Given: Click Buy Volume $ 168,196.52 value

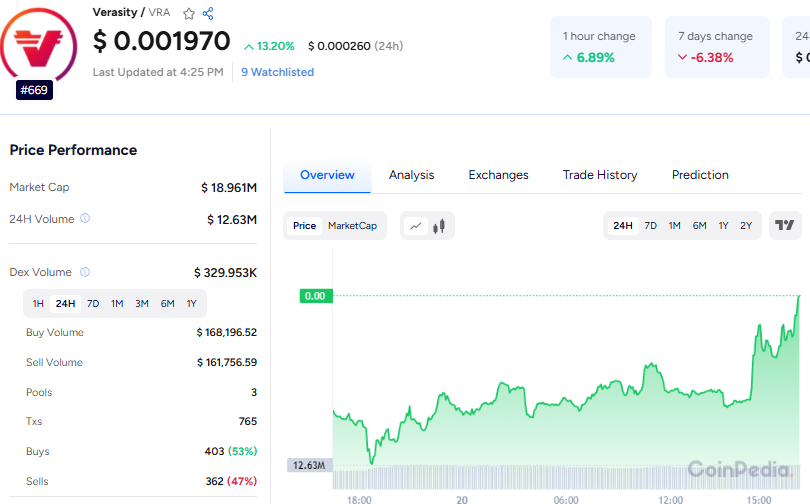Looking at the screenshot, I should click(x=227, y=332).
